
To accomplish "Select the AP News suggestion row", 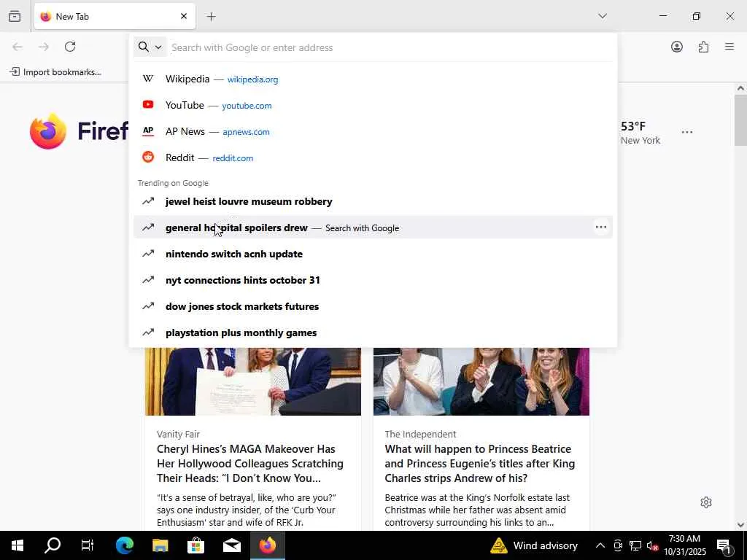I will pos(373,131).
